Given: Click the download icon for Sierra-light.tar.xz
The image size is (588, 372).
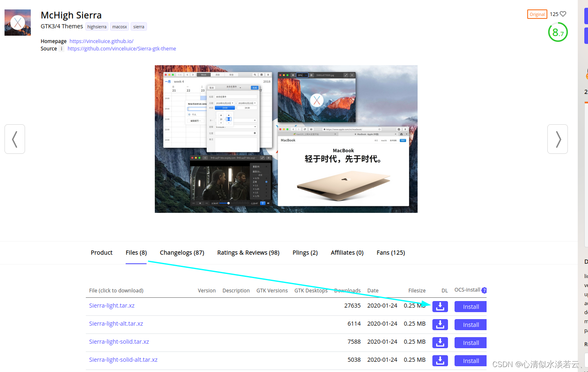Looking at the screenshot, I should click(x=440, y=306).
